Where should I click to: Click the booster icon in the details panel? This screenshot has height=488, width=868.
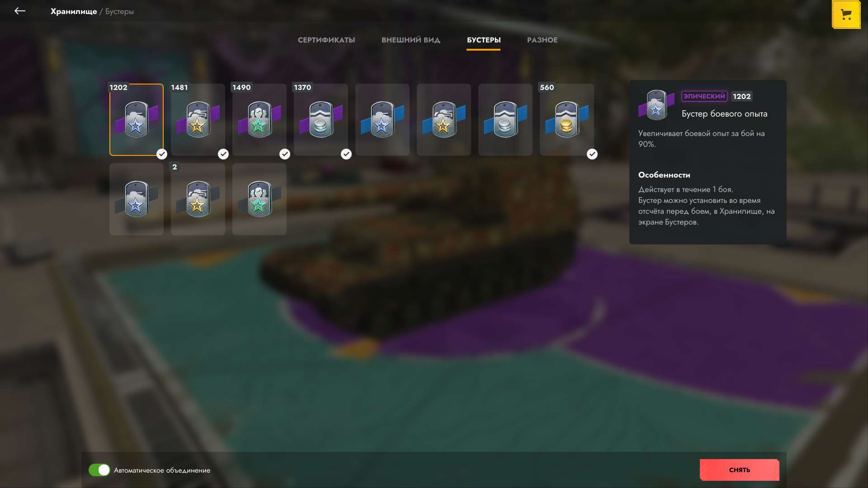(x=656, y=105)
